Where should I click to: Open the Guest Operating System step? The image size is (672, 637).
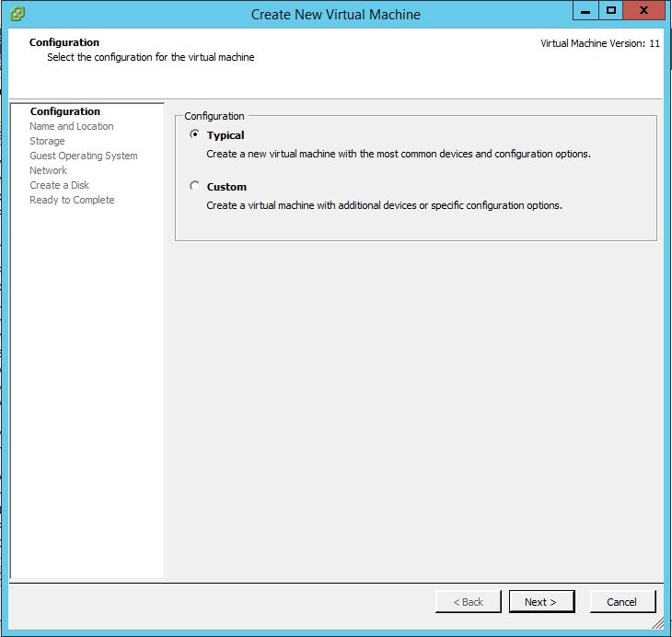(x=84, y=156)
